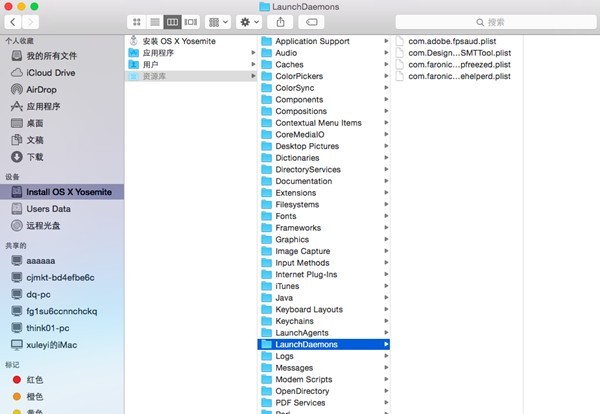Click the LaunchDaemons title bar folder icon
Screen dimensions: 600x414
264,7
